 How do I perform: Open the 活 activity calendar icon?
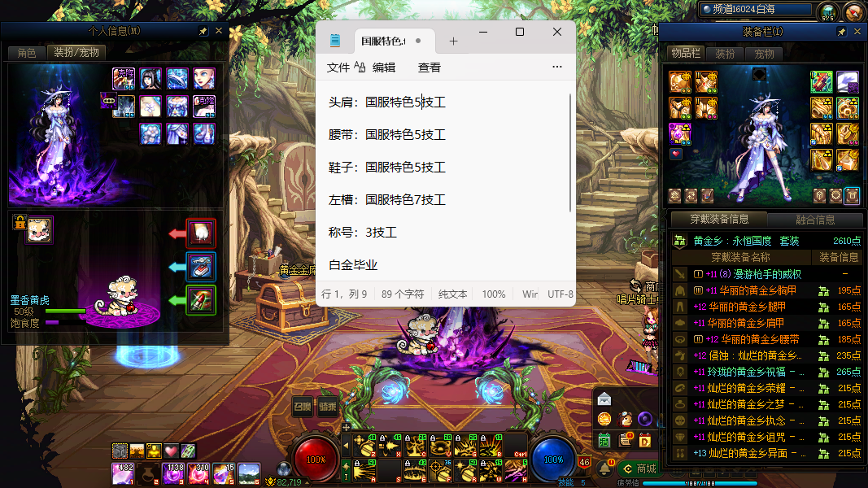point(604,440)
